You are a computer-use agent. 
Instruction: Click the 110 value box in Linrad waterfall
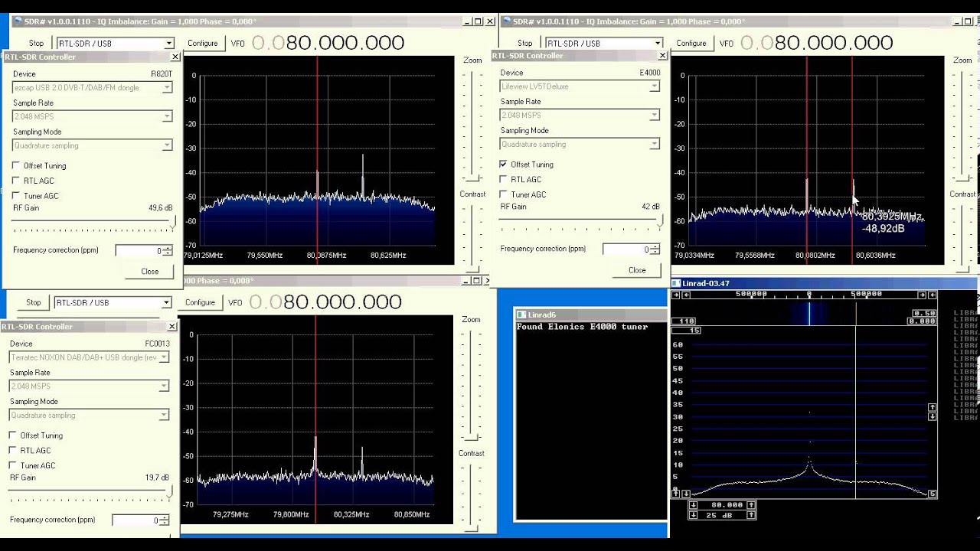(x=684, y=321)
